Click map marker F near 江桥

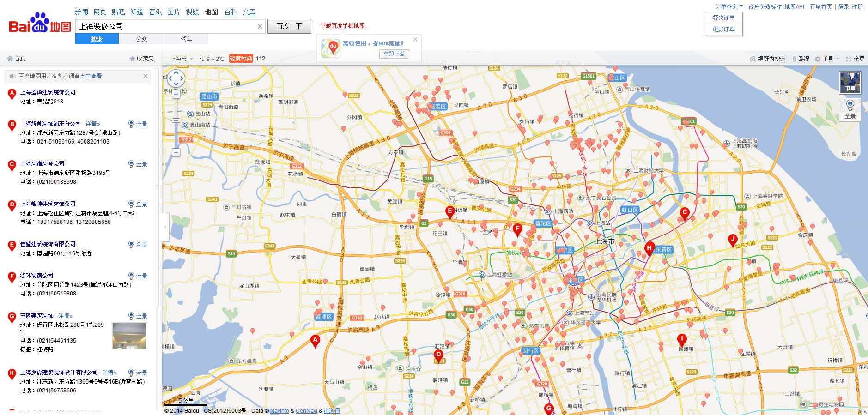click(517, 229)
